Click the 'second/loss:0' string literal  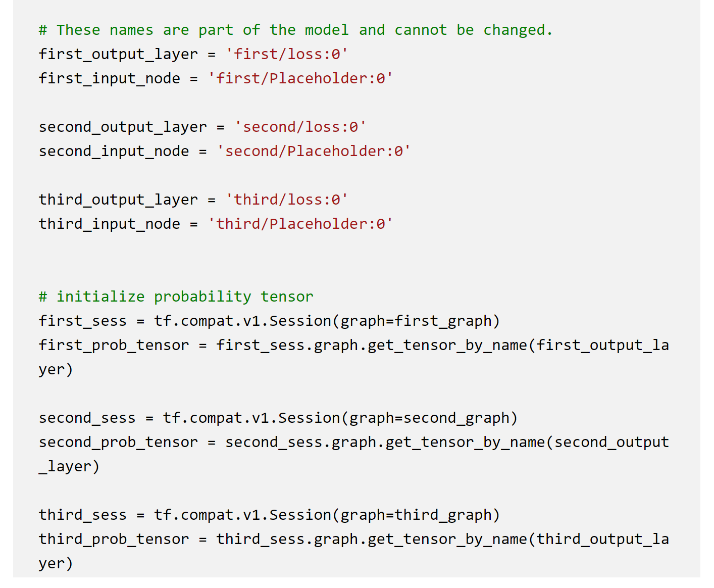coord(300,127)
